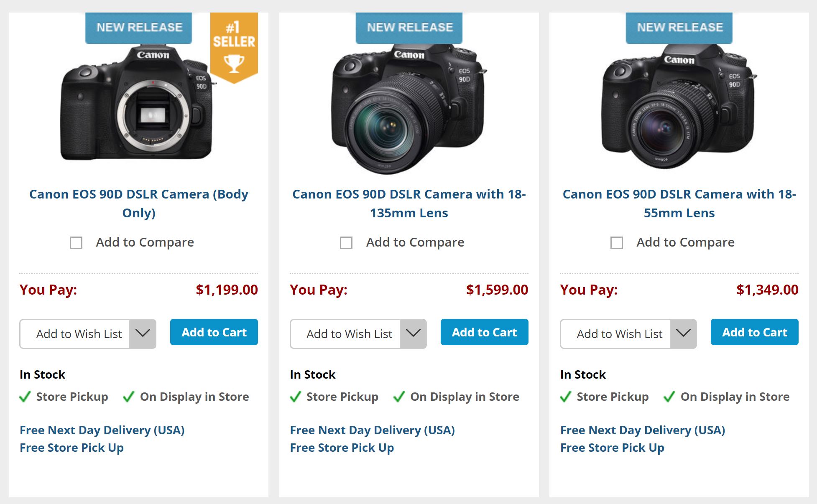Click Free Store Pick Up under body-only camera
This screenshot has height=504, width=817.
click(x=71, y=448)
